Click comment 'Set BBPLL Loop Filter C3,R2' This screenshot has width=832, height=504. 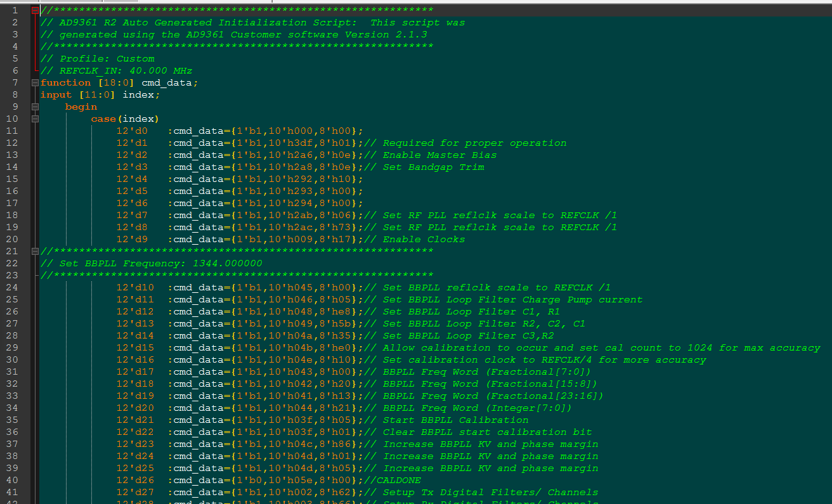click(x=469, y=336)
